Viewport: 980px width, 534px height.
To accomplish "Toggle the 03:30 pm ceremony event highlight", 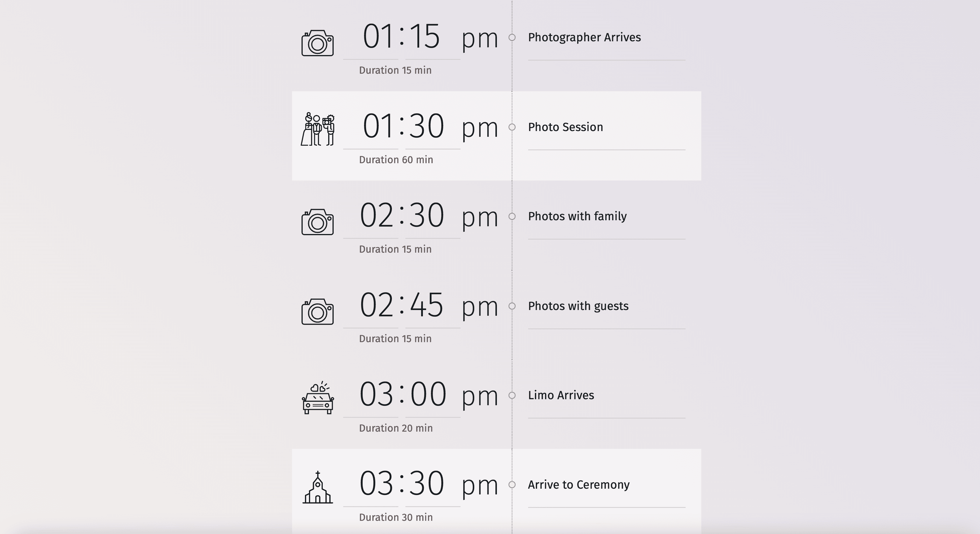I will pos(512,485).
